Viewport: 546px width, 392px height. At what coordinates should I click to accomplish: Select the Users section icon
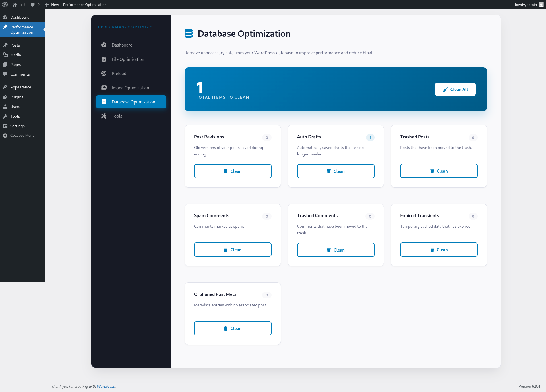point(6,107)
